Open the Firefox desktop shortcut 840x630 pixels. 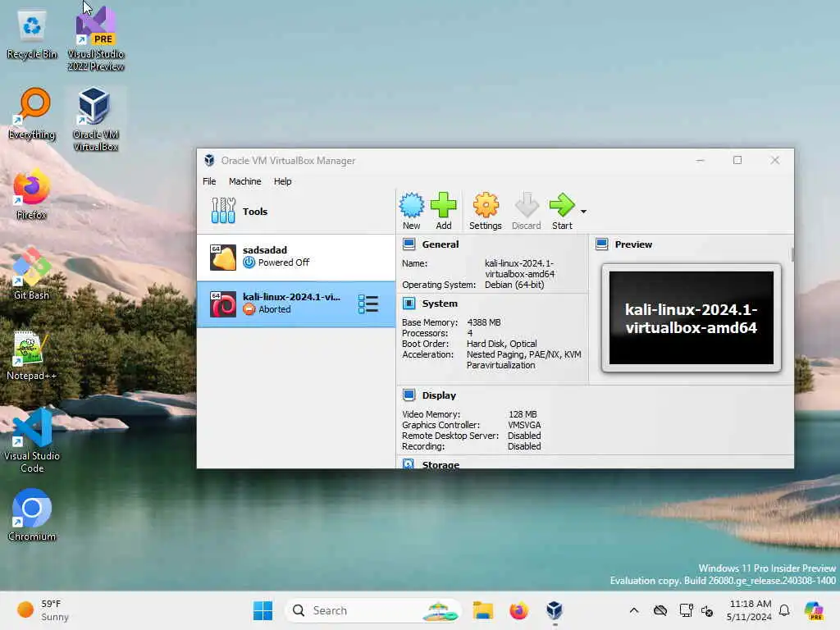tap(32, 194)
